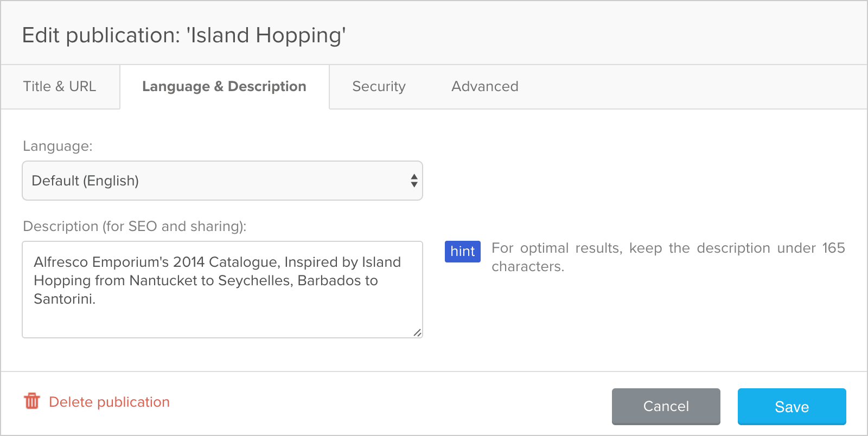This screenshot has width=868, height=436.
Task: Click the Language field label
Action: 58,146
